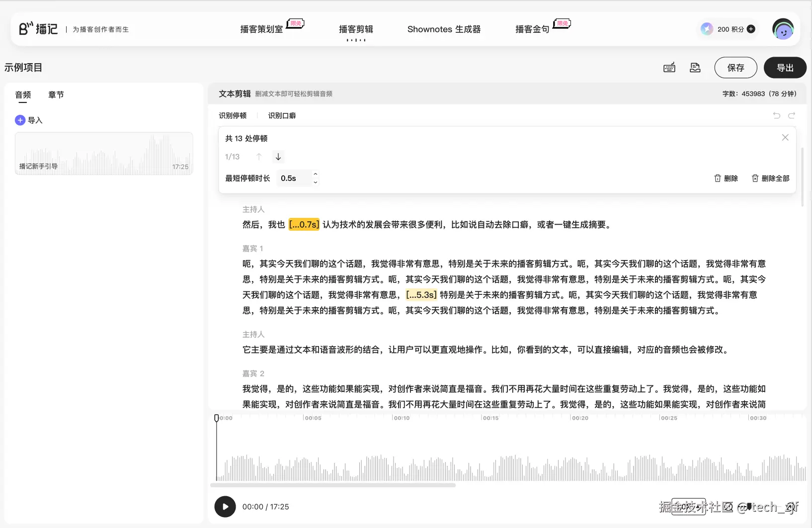The width and height of the screenshot is (812, 528).
Task: Click the blue plus 导入 icon
Action: pyautogui.click(x=20, y=120)
